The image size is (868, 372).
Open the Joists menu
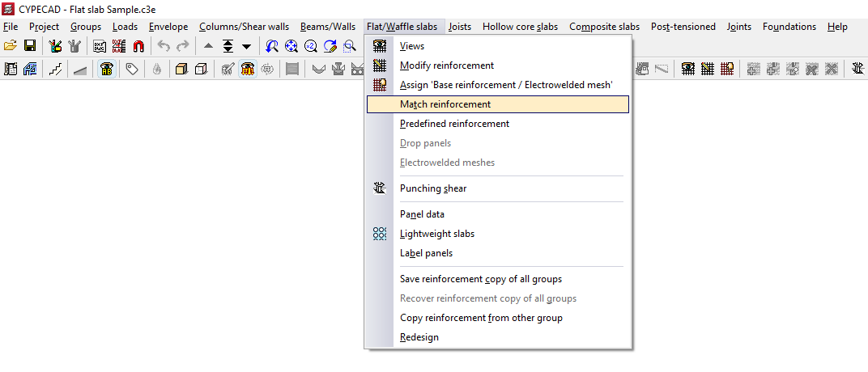[461, 27]
